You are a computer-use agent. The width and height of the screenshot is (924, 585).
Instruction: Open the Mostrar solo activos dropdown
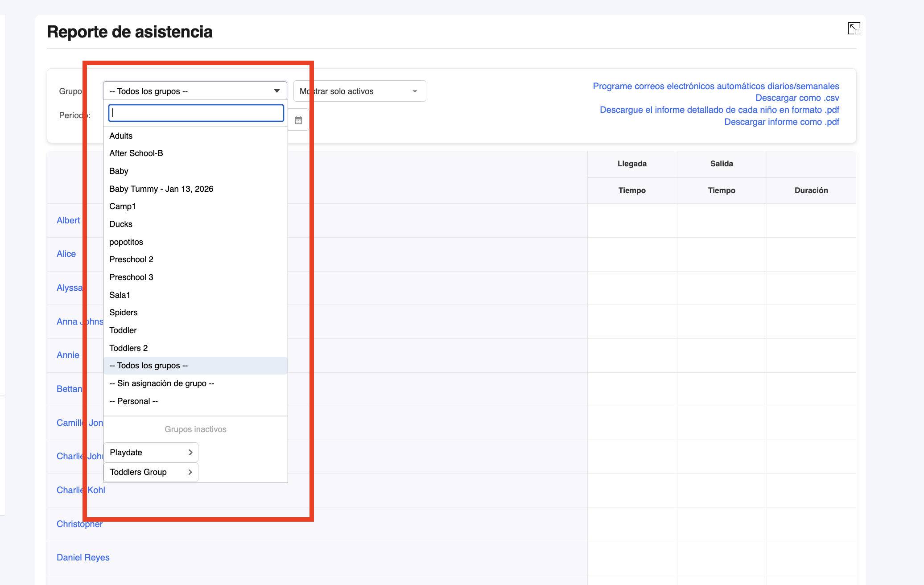359,91
